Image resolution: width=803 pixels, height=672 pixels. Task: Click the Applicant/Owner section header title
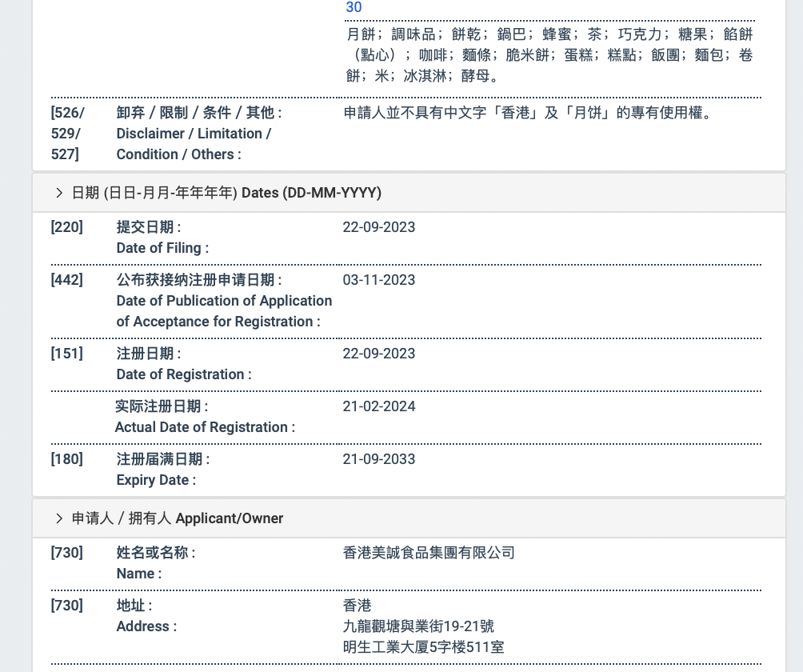[178, 518]
